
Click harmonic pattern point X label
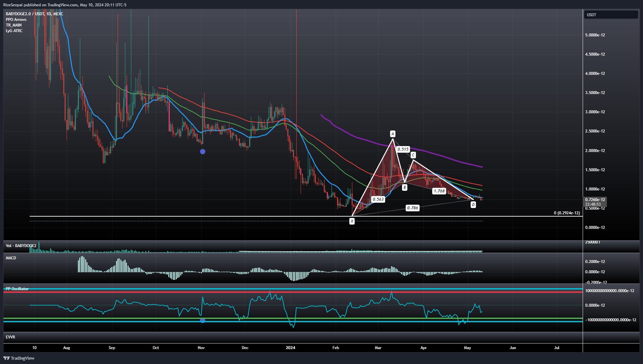pos(352,221)
